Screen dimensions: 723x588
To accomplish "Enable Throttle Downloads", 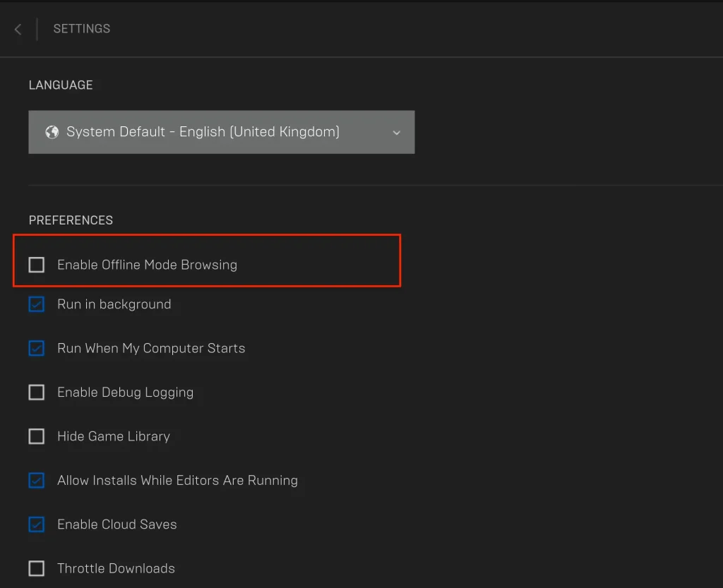I will point(36,568).
